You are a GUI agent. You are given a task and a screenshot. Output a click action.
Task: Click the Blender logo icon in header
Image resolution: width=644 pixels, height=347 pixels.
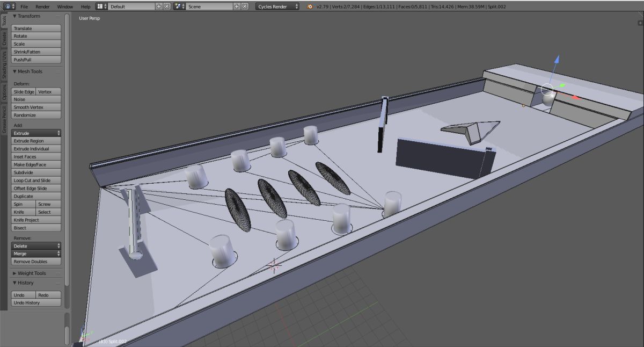click(310, 6)
